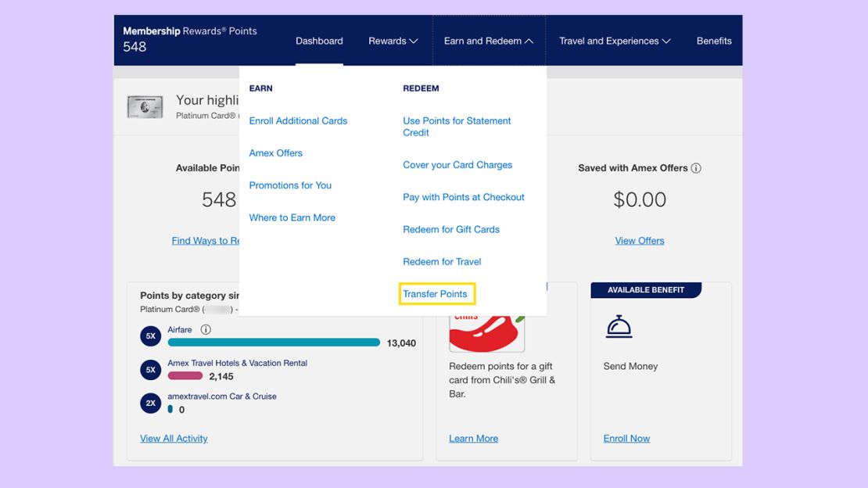
Task: Open Learn More under Chili's gift card
Action: (473, 438)
